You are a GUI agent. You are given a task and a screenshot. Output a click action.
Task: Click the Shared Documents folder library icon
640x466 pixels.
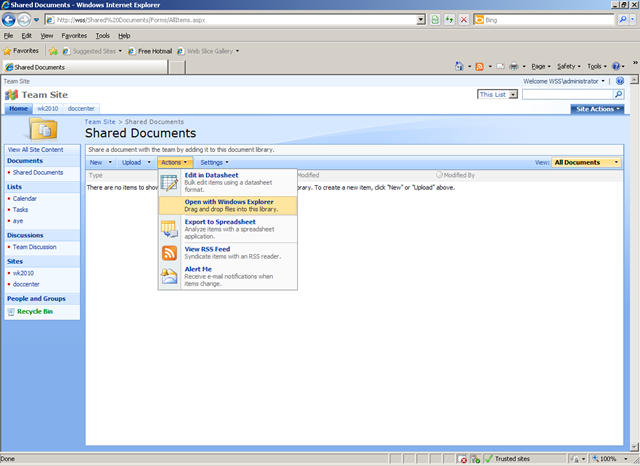coord(43,129)
